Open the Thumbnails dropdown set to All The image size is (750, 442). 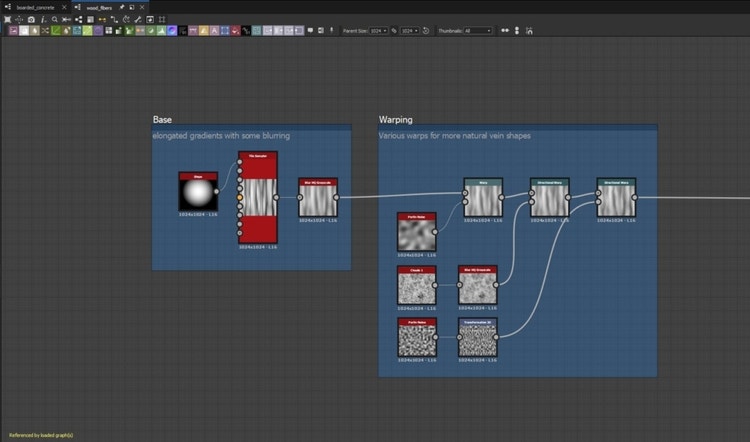[478, 31]
